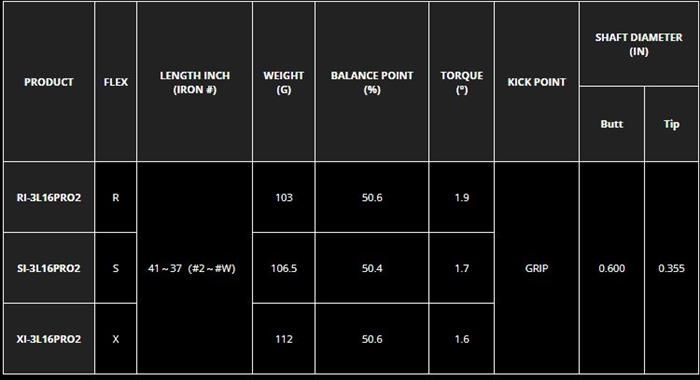Click the LENGTH INCH (IRON #) header

[x=195, y=82]
